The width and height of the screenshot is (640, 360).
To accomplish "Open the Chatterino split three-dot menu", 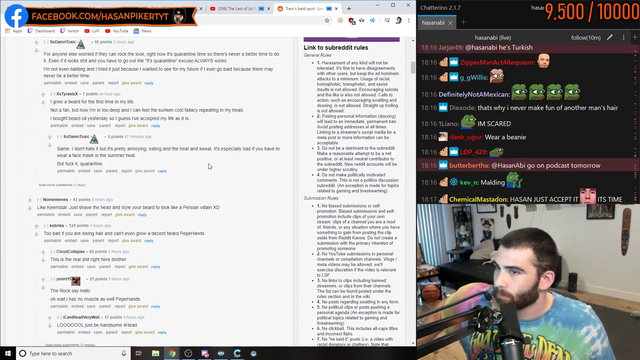I will click(623, 38).
